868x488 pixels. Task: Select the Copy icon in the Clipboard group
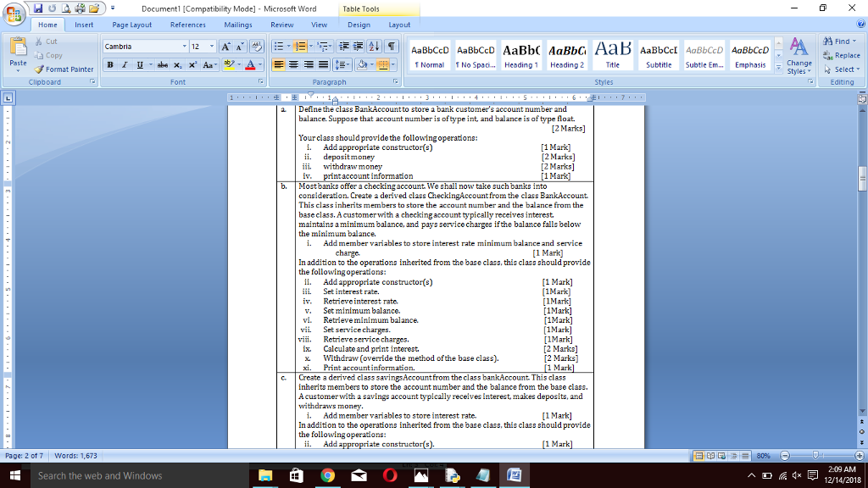click(38, 55)
